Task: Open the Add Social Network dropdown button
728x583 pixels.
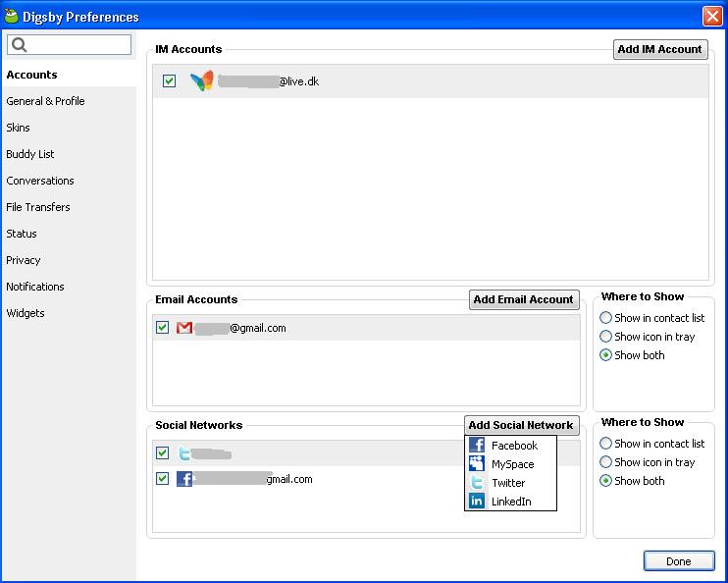Action: click(x=521, y=425)
